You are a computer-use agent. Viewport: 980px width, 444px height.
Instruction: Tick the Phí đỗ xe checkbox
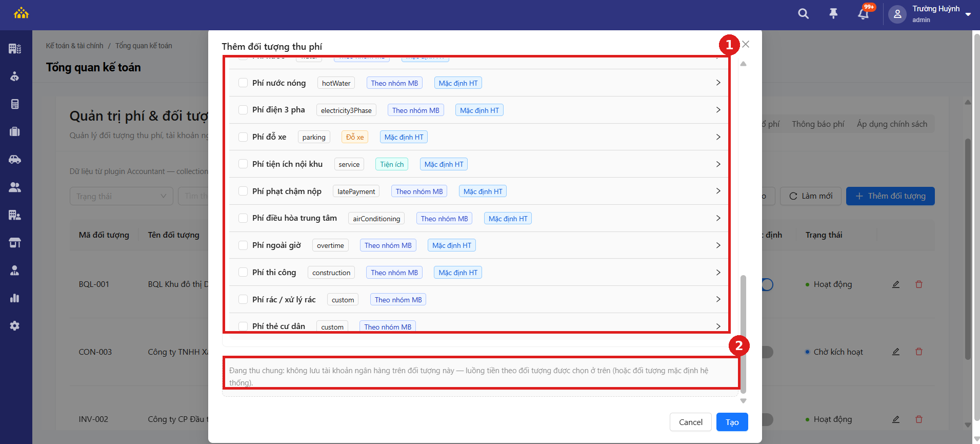coord(243,137)
